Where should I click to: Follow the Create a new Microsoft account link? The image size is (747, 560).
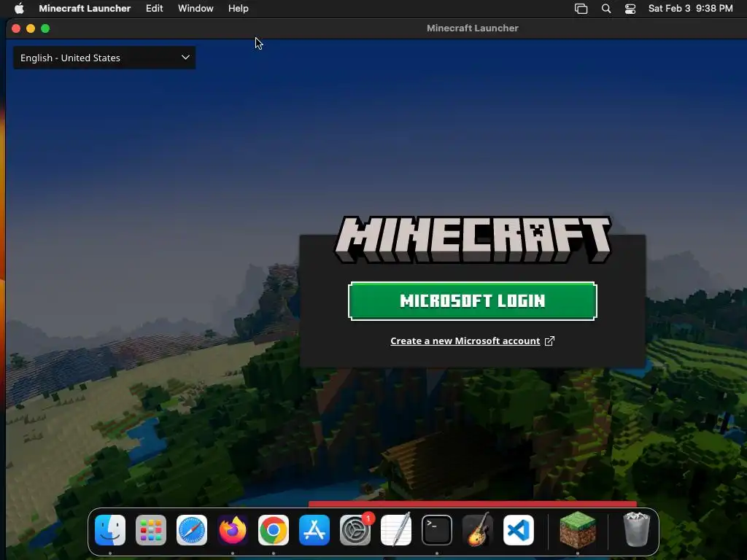tap(465, 341)
